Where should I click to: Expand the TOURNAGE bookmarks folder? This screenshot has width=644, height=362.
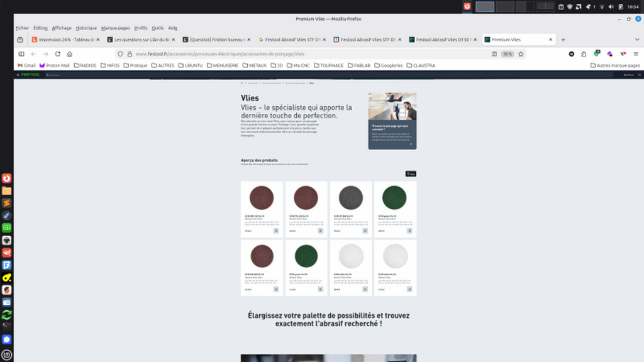tap(328, 65)
